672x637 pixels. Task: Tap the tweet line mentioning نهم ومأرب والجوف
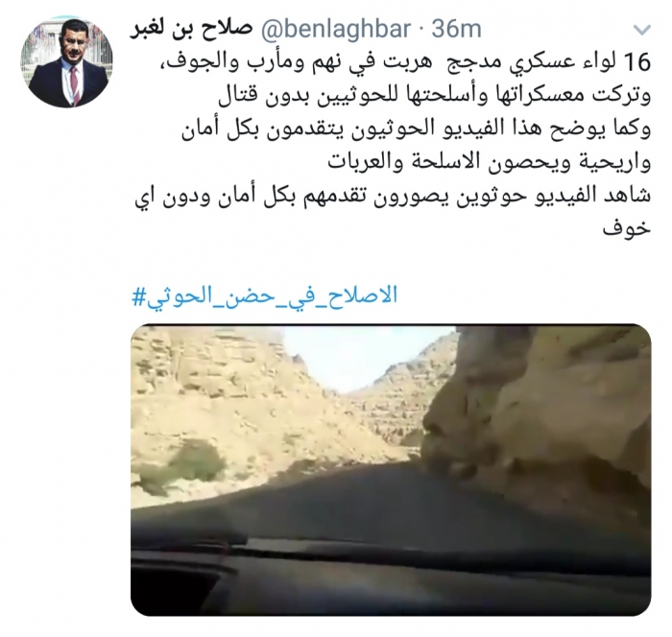pos(405,63)
